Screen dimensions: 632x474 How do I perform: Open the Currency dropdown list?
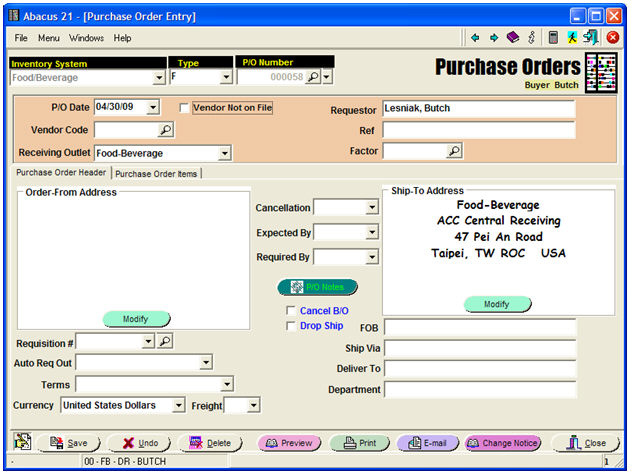(x=179, y=405)
